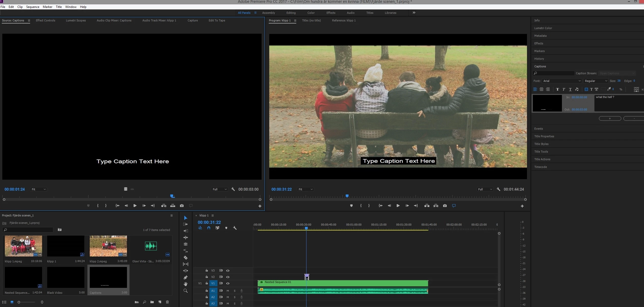The width and height of the screenshot is (644, 307).
Task: Toggle lock on track V2
Action: click(207, 277)
